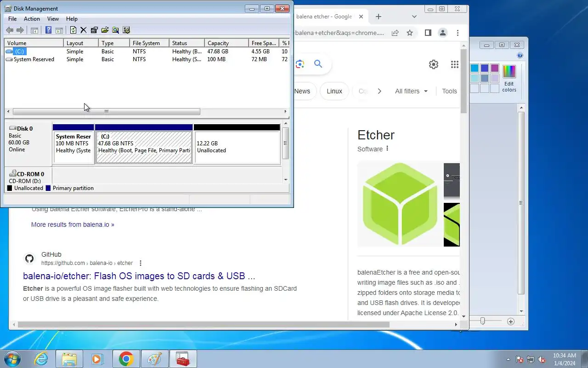Click the Tools button in Google results
The image size is (588, 368).
coord(449,91)
